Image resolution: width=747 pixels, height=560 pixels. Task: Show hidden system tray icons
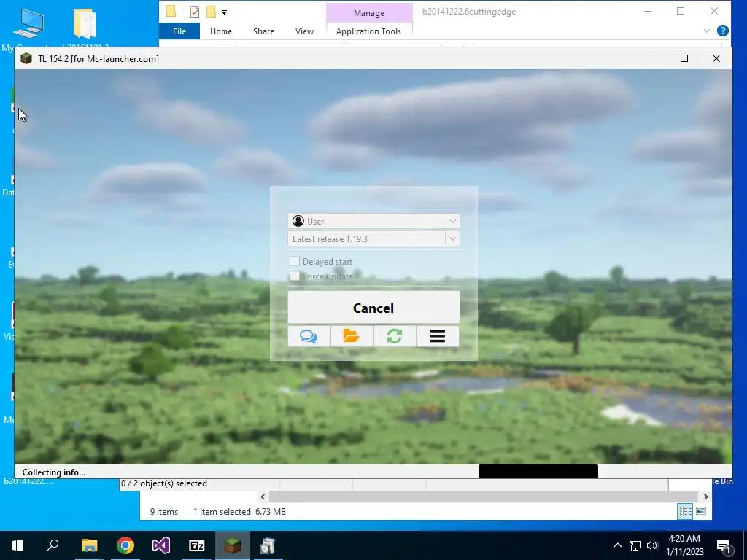pos(617,545)
